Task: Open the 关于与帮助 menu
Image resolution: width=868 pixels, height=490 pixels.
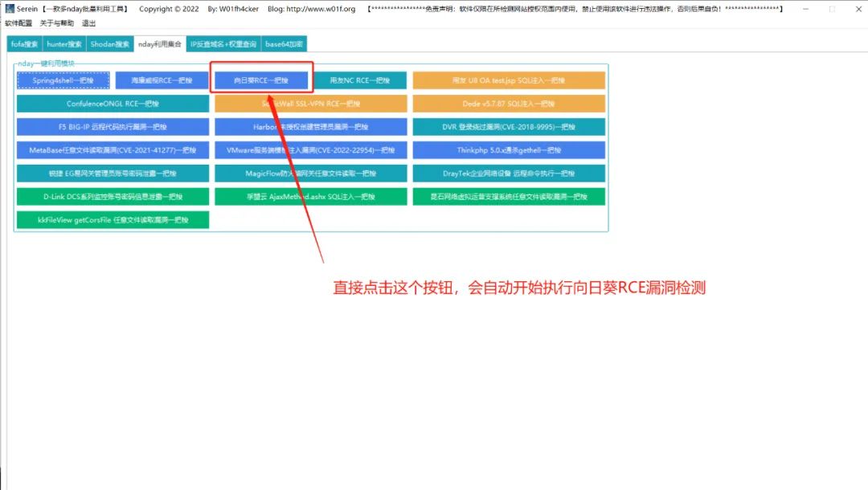Action: (x=56, y=23)
